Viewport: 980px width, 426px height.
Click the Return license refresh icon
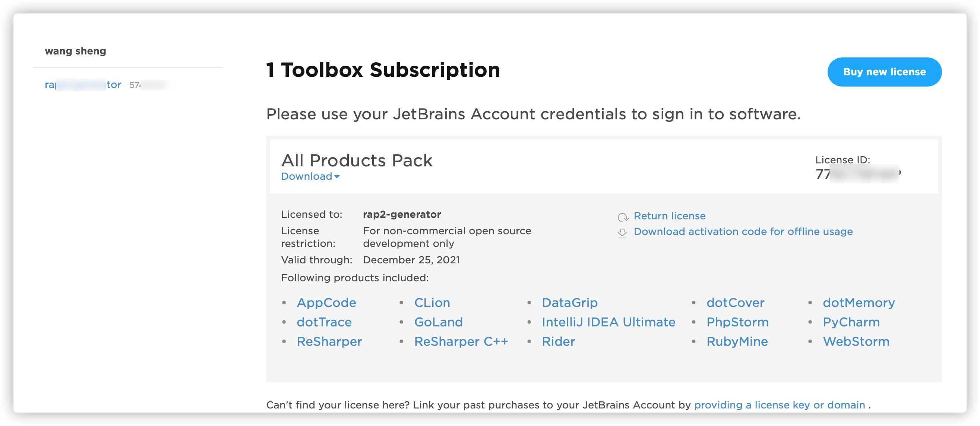click(622, 217)
